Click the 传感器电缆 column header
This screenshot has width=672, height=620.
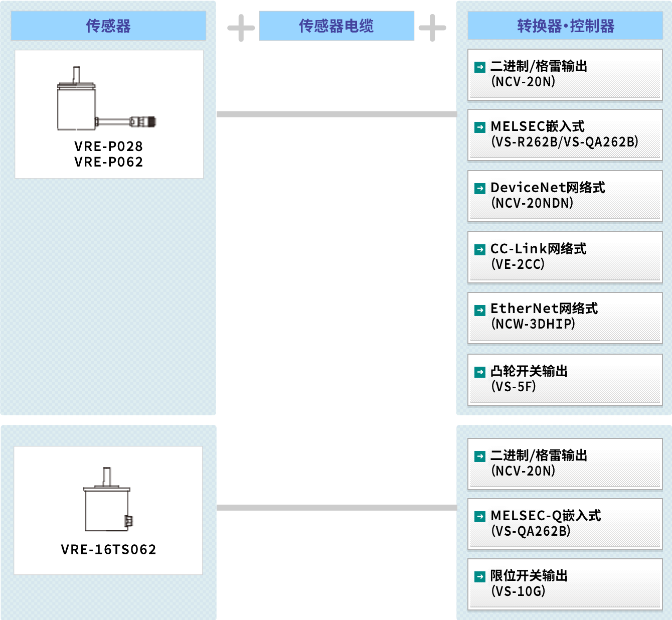(337, 26)
